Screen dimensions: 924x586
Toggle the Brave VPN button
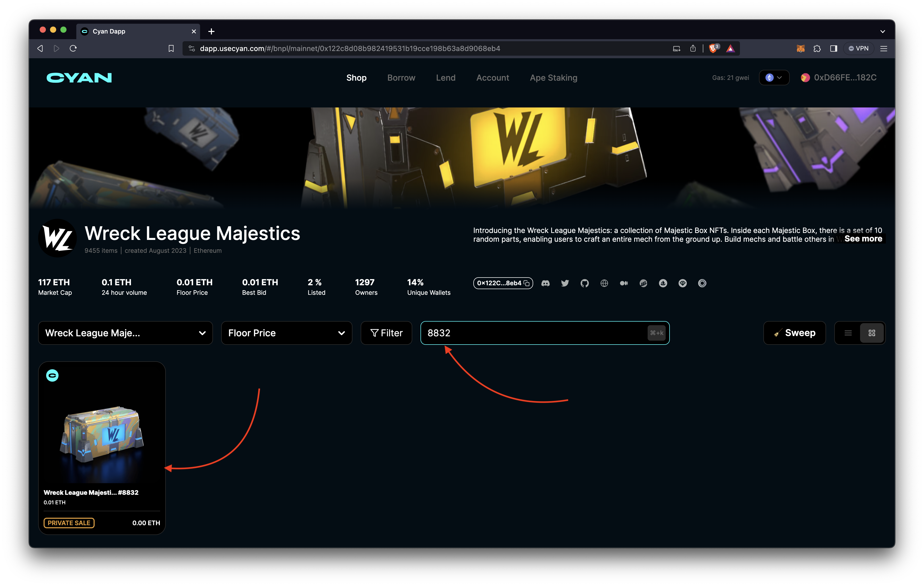coord(858,48)
